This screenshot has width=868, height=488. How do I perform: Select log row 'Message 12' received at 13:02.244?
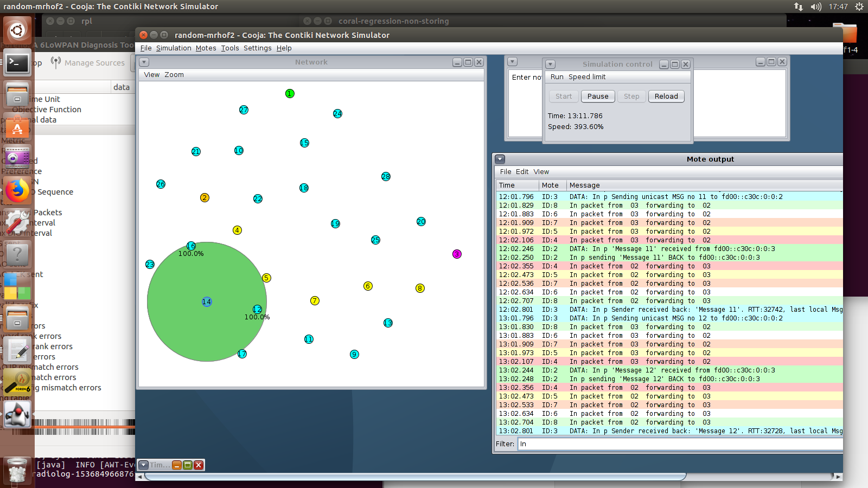tap(669, 370)
